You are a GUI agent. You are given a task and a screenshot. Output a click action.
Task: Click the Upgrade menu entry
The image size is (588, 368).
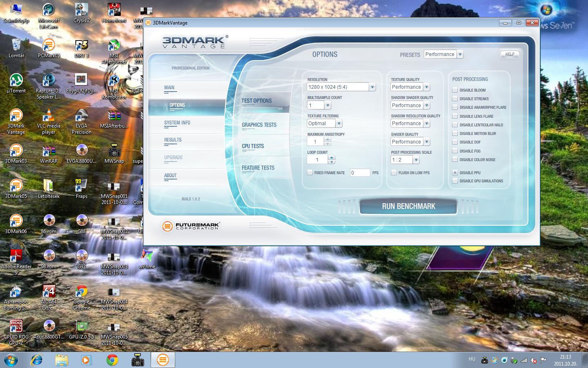pos(173,157)
